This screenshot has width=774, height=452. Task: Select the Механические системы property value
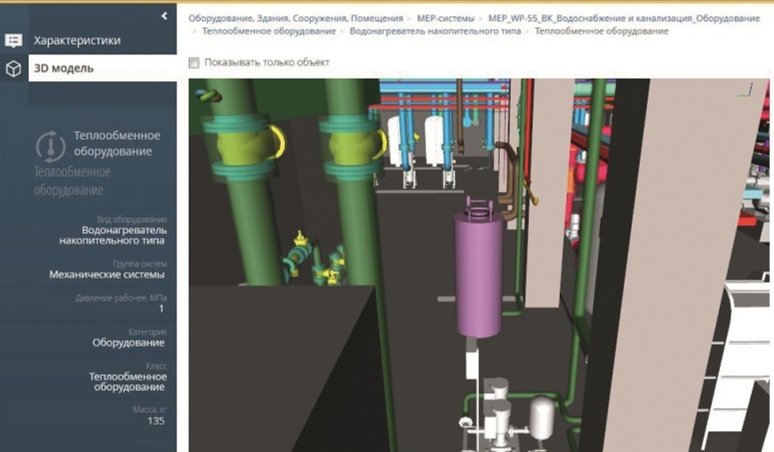108,274
